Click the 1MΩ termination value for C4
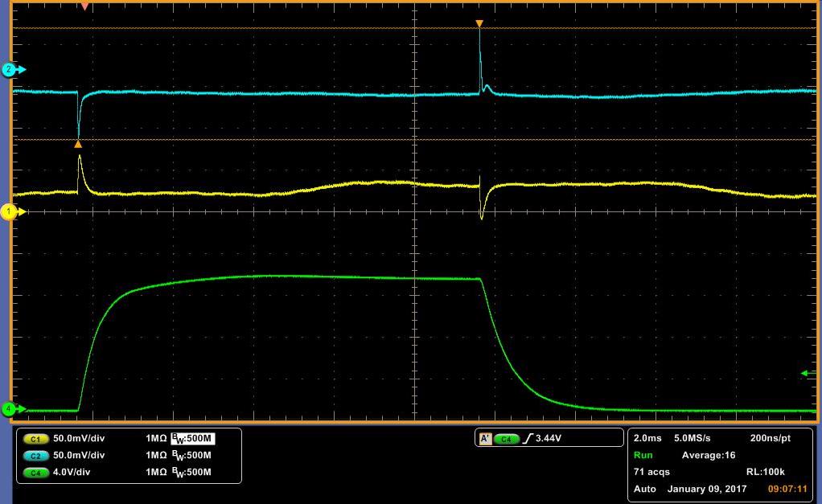This screenshot has width=822, height=504. click(156, 472)
